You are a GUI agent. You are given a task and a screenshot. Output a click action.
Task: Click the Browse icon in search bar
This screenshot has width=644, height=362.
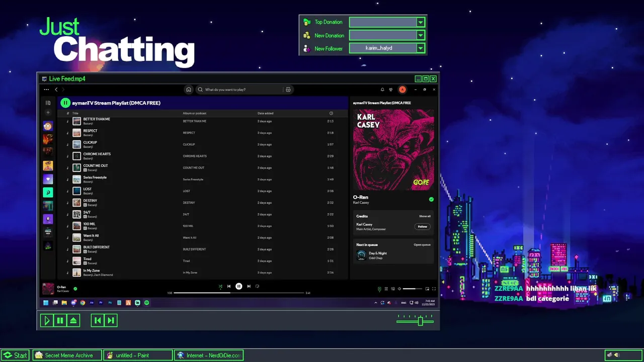point(288,89)
